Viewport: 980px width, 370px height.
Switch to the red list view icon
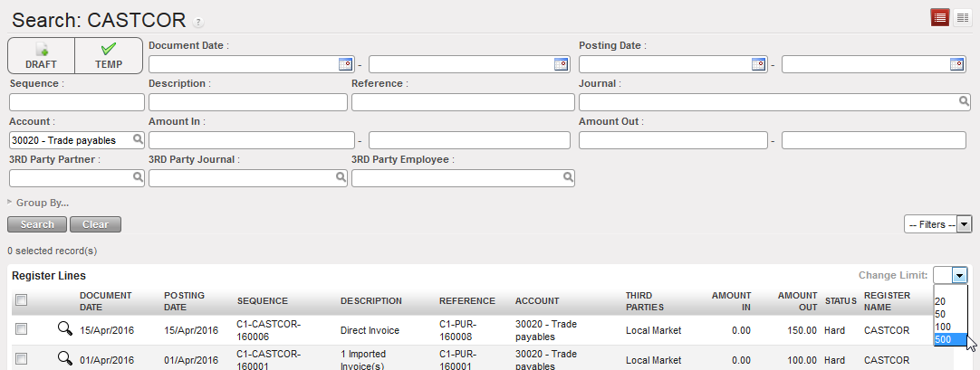[x=940, y=17]
